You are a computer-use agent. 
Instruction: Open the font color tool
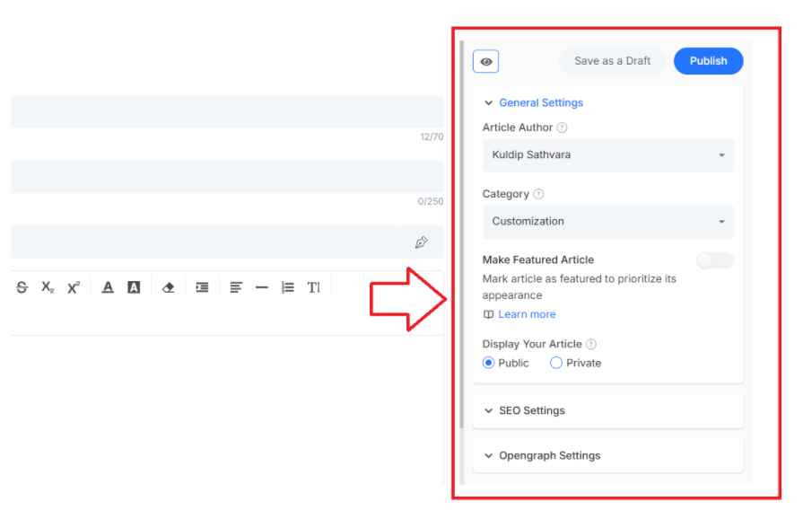point(108,287)
